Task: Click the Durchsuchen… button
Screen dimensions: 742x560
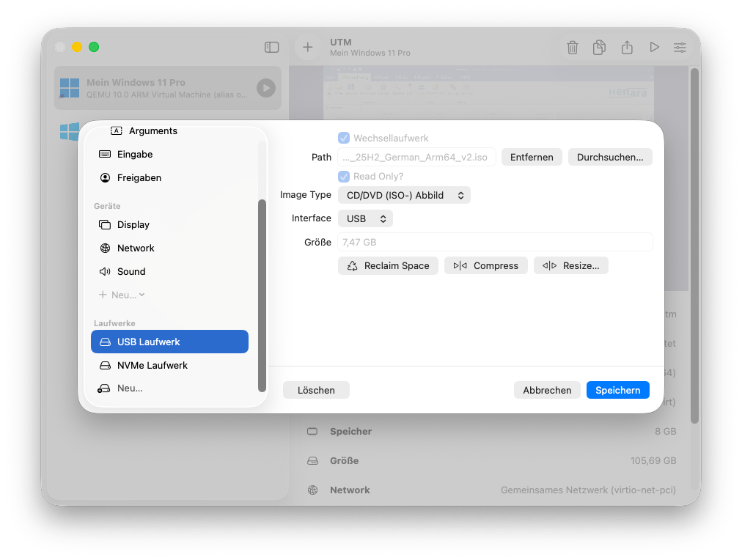Action: point(609,157)
